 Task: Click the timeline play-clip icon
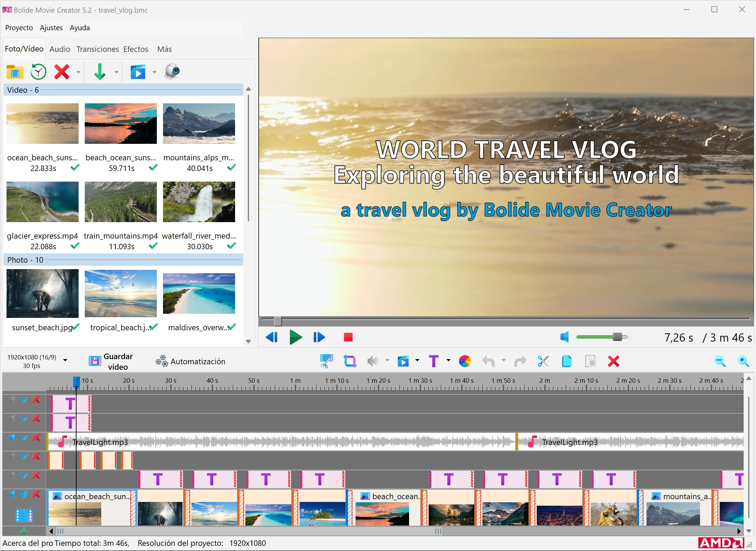pyautogui.click(x=403, y=361)
